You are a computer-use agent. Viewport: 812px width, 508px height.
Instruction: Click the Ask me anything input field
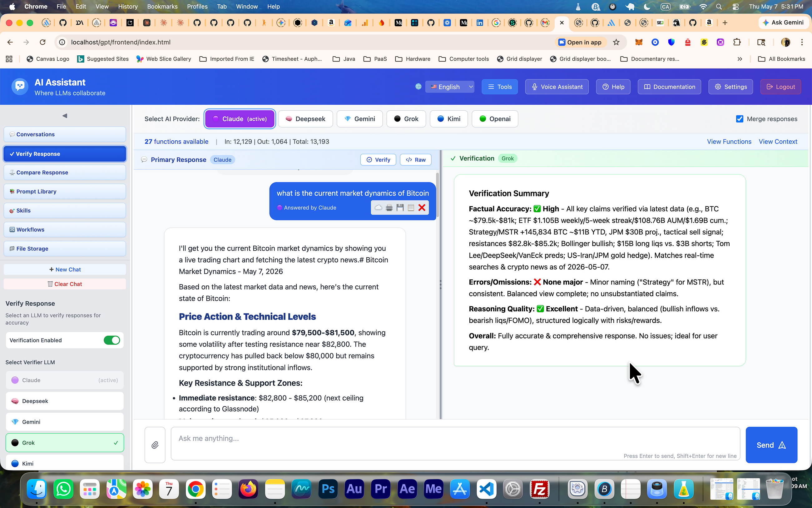[455, 444]
